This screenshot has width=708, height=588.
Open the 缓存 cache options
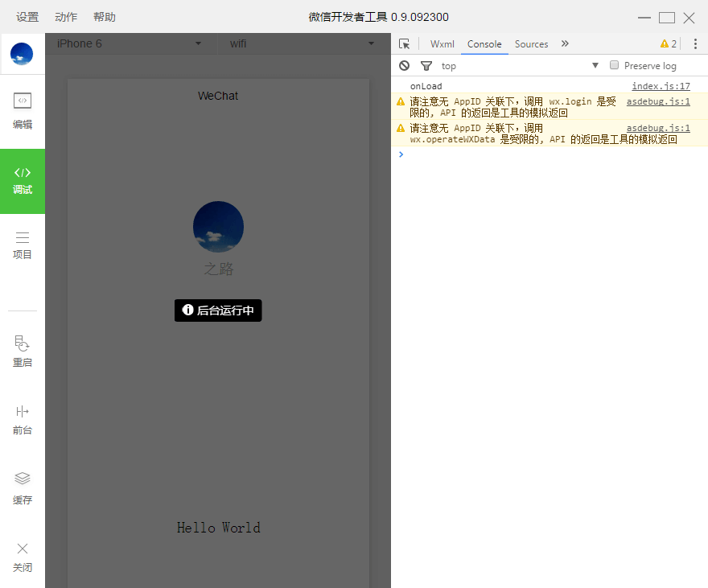click(x=23, y=488)
